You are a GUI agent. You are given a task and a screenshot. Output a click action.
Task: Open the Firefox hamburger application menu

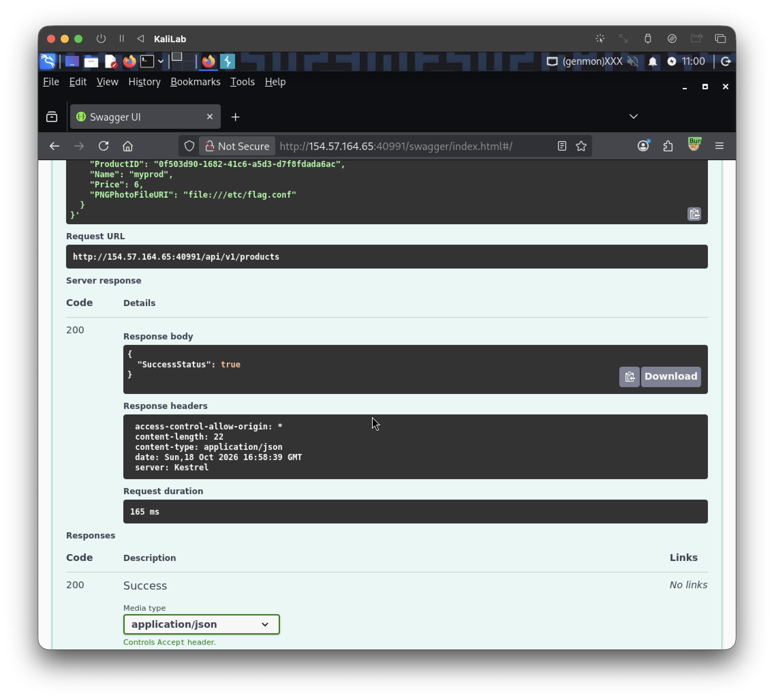click(x=719, y=146)
